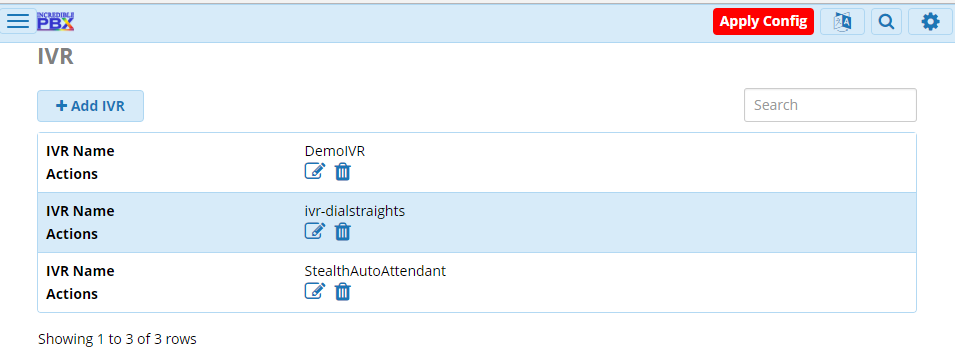
Task: Click the red Apply Config button
Action: click(763, 21)
